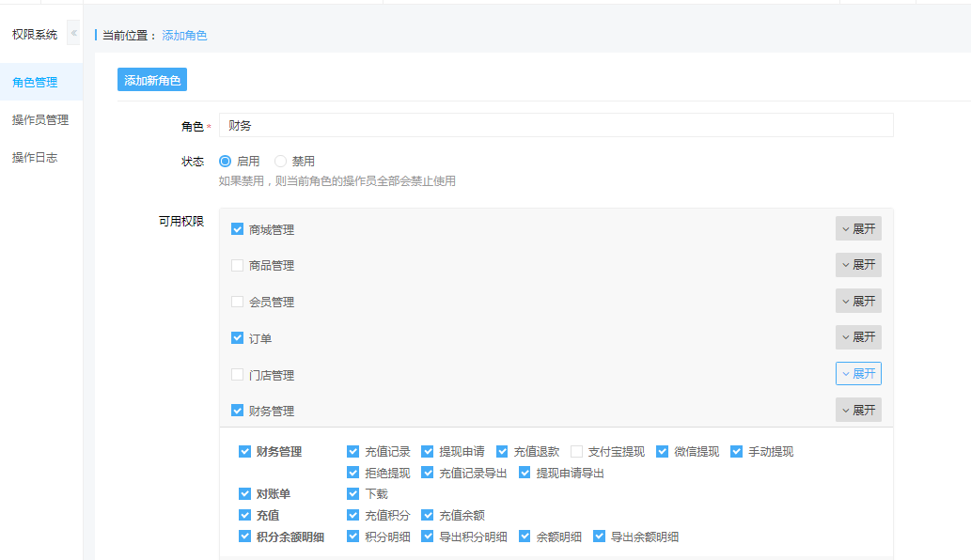Click the 可用权限 field label

180,221
